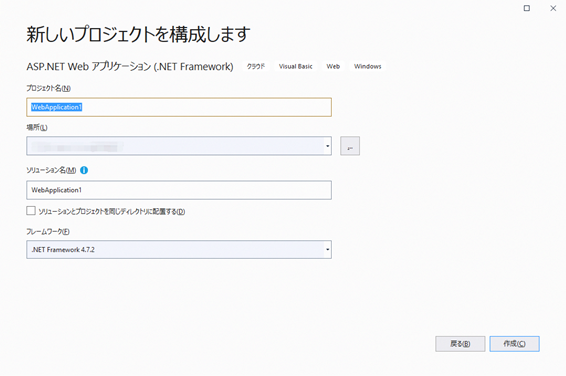Focus the project name field WebApplication1
The width and height of the screenshot is (566, 376).
179,107
